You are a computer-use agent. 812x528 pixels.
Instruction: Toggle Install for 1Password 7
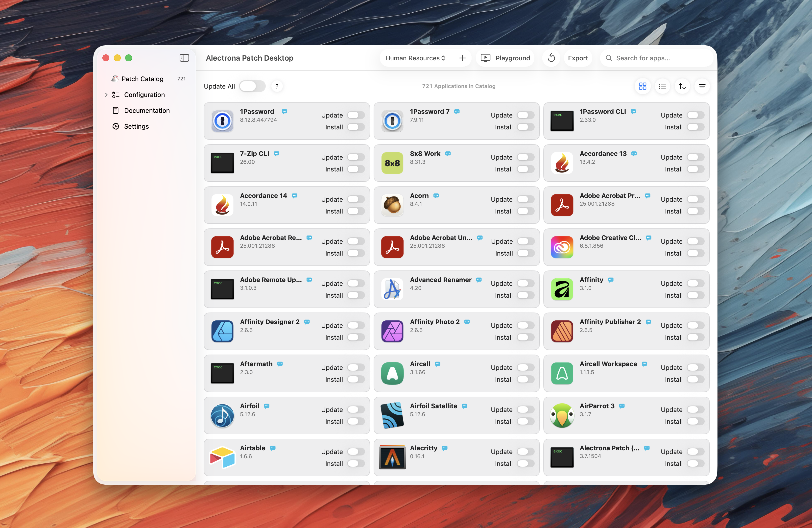[525, 127]
